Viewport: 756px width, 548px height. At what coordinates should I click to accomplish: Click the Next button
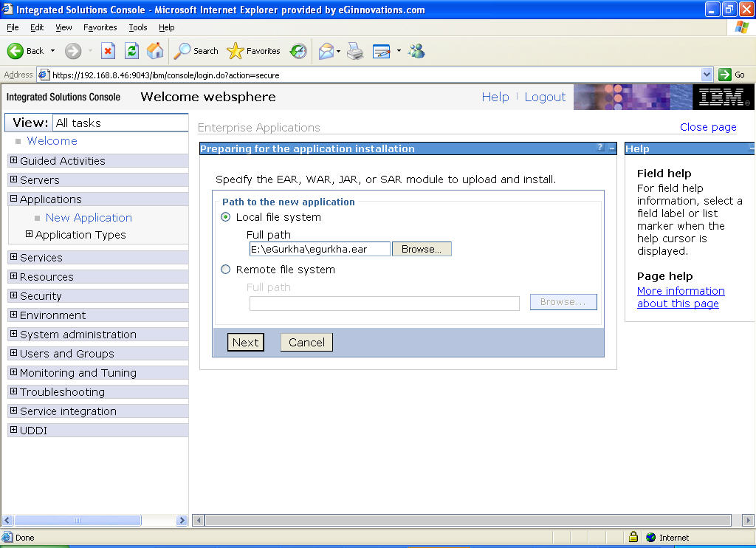tap(246, 343)
